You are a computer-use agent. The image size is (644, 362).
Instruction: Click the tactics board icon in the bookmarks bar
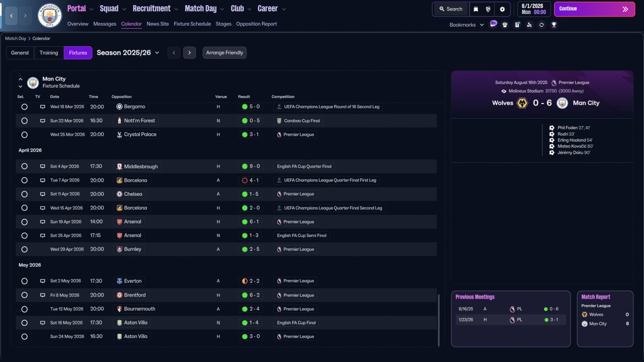[x=517, y=25]
